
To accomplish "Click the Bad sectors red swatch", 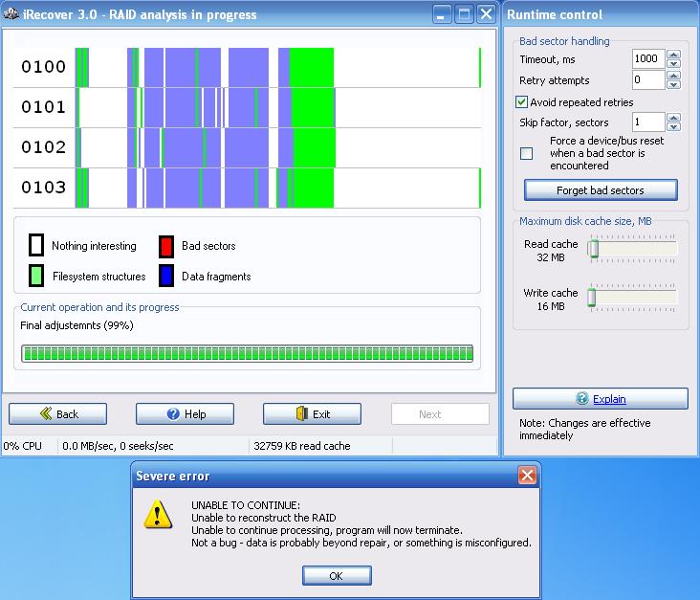I will pos(166,246).
